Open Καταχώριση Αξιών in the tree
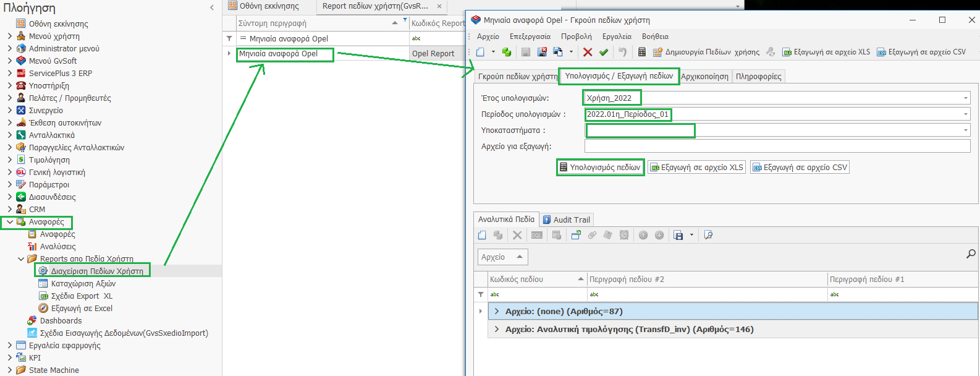Image resolution: width=980 pixels, height=376 pixels. 83,283
